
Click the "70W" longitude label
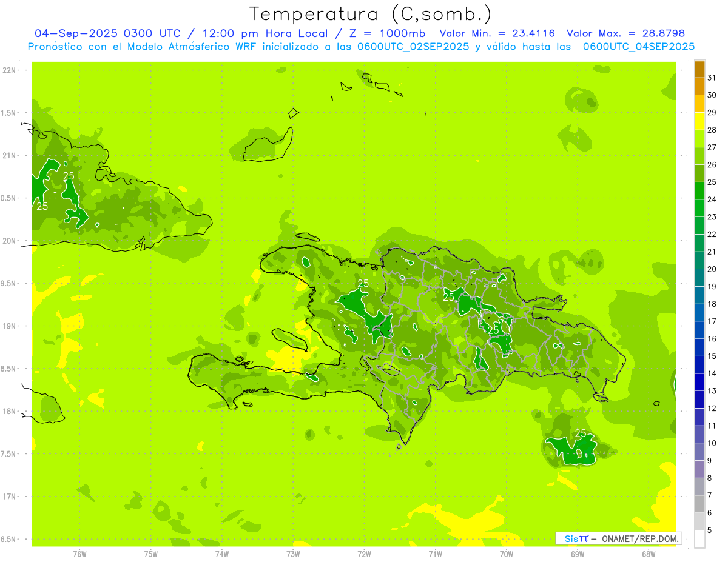tap(507, 554)
